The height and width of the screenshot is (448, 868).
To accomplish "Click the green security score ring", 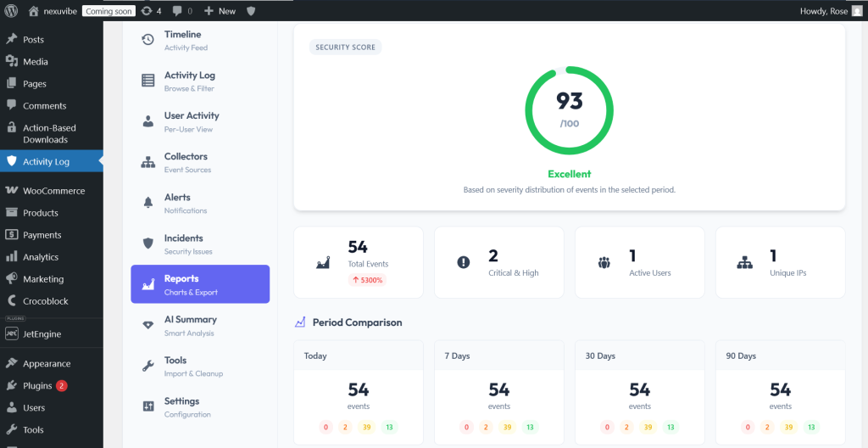I will click(x=569, y=110).
